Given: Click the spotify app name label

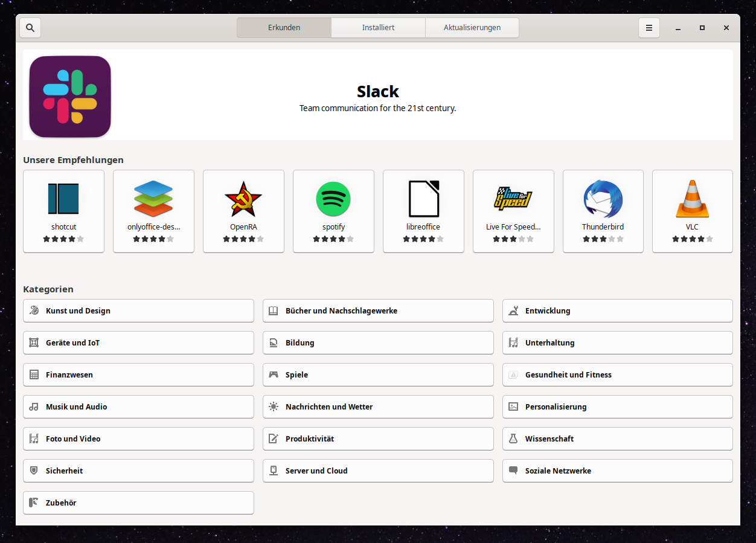Looking at the screenshot, I should point(334,227).
